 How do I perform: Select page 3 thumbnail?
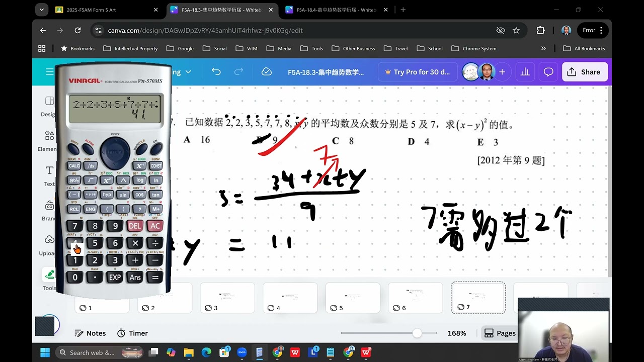(x=227, y=298)
